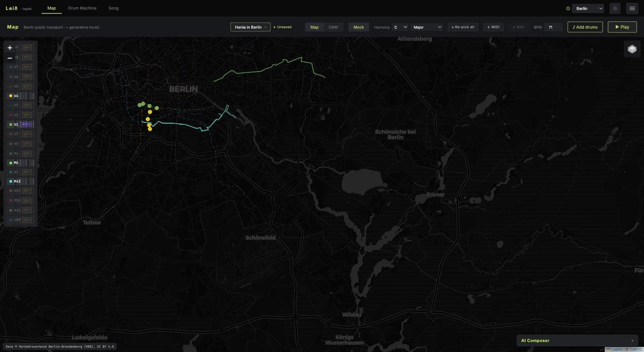The width and height of the screenshot is (644, 352).
Task: Click the 92 line color dot
Action: (x=11, y=172)
